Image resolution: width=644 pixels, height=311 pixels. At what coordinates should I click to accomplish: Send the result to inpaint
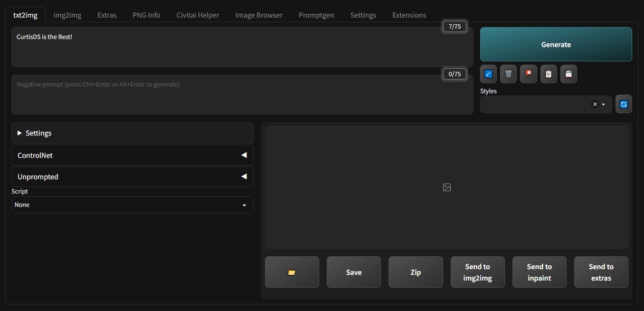tap(540, 272)
